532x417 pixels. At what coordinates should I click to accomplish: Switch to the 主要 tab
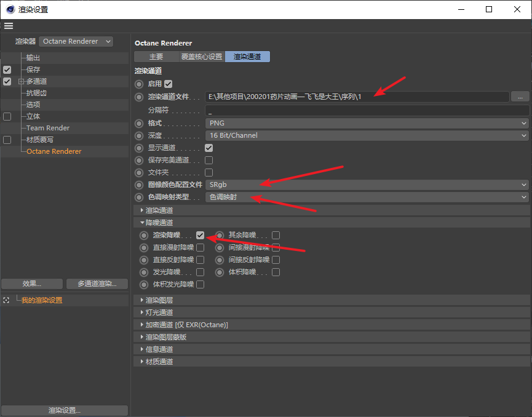[x=156, y=57]
